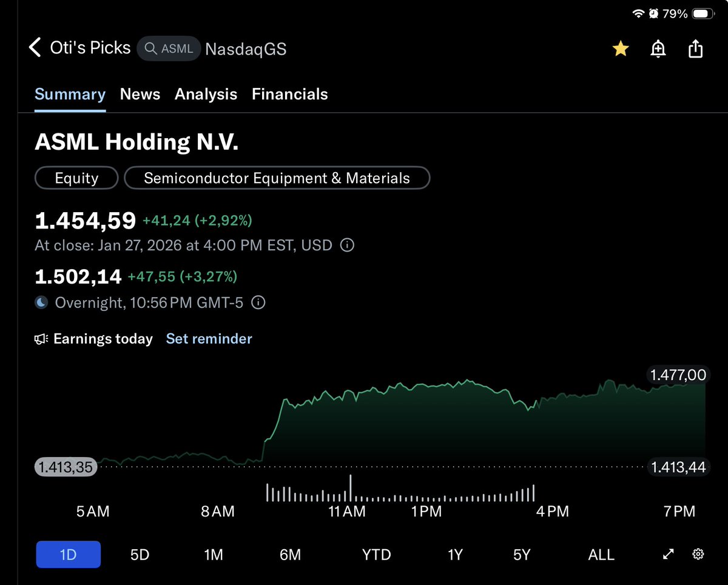
Task: Tap the NasdaqGS exchange label
Action: (x=246, y=49)
